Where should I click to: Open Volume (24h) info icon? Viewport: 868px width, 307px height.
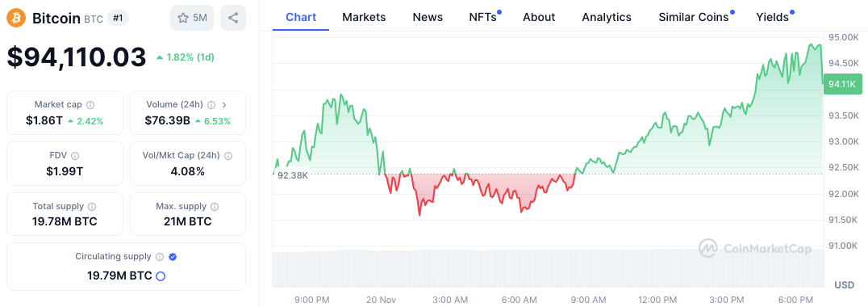pos(211,105)
